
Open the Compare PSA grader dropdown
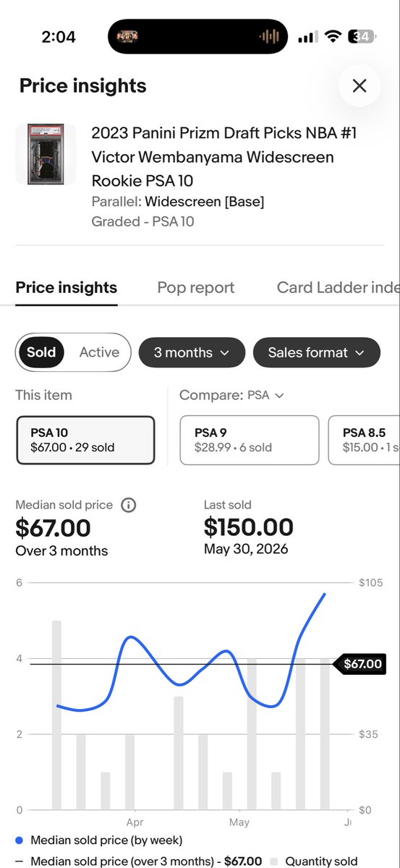tap(231, 395)
